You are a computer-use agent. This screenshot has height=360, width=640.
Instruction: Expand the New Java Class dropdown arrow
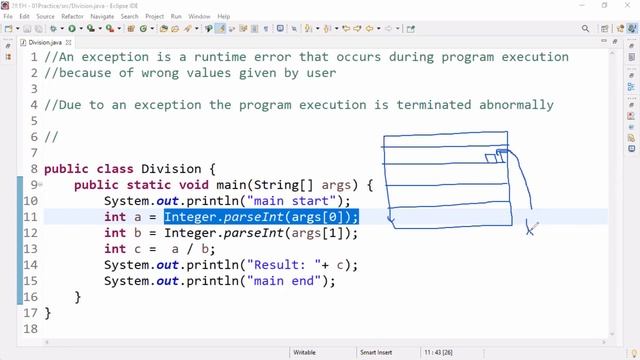[x=152, y=29]
